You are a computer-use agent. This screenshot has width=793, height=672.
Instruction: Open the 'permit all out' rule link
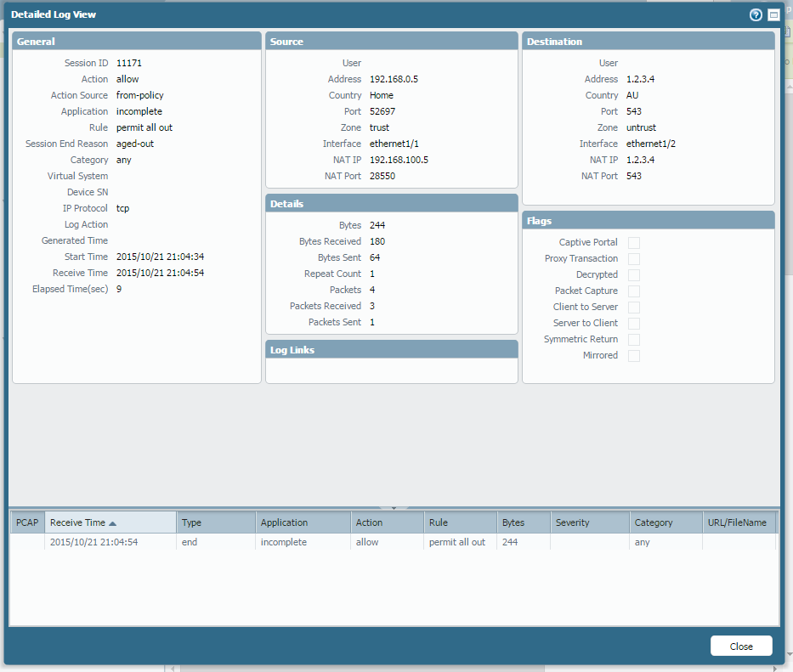[457, 542]
